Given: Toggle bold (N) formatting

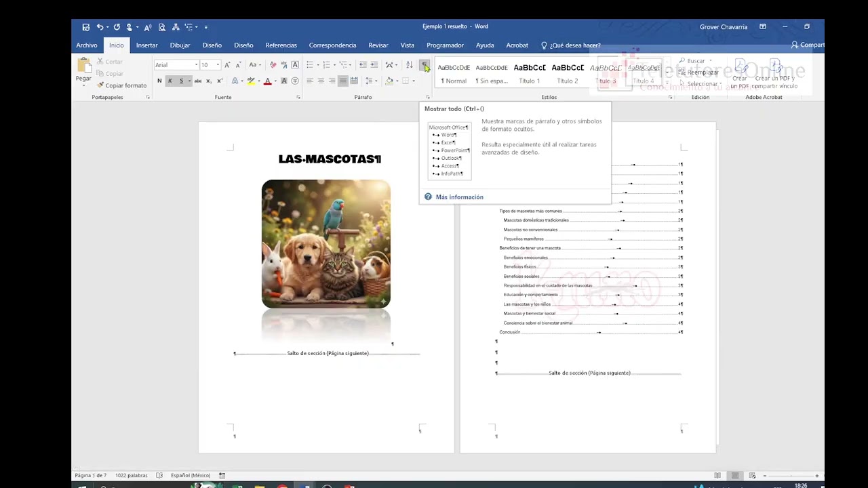Looking at the screenshot, I should pyautogui.click(x=159, y=81).
